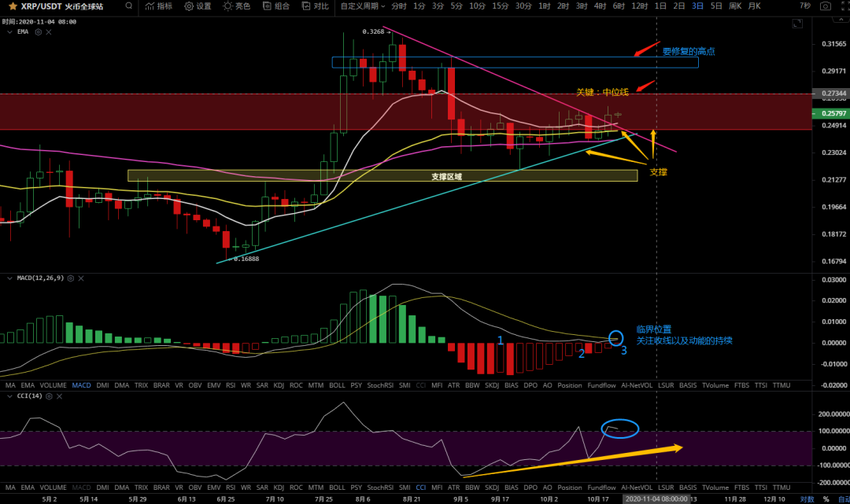Select the 1日 timeframe tab
The image size is (850, 504).
(660, 6)
